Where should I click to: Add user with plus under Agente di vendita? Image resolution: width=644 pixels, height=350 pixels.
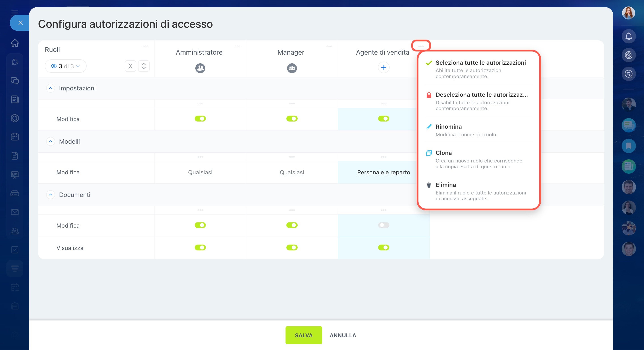click(384, 68)
